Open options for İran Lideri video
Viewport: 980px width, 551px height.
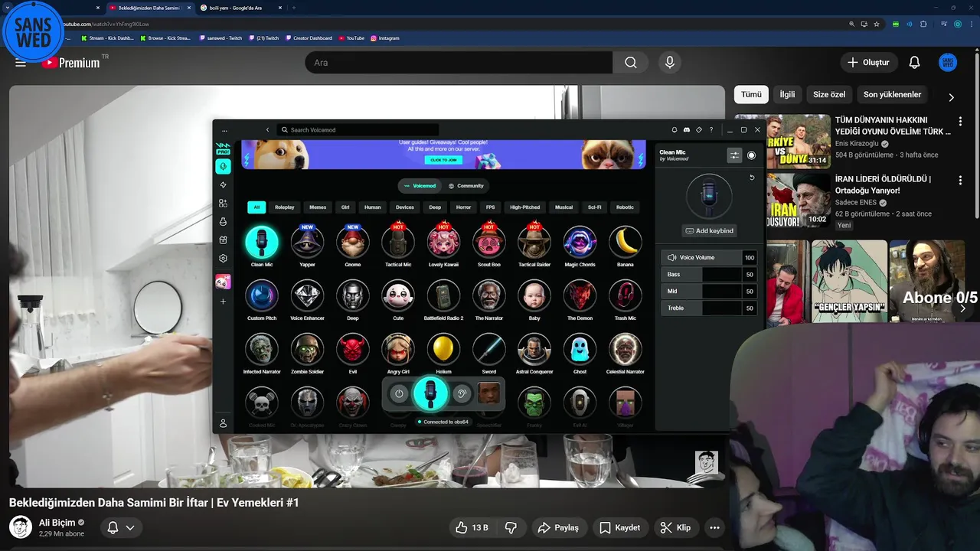click(x=960, y=180)
